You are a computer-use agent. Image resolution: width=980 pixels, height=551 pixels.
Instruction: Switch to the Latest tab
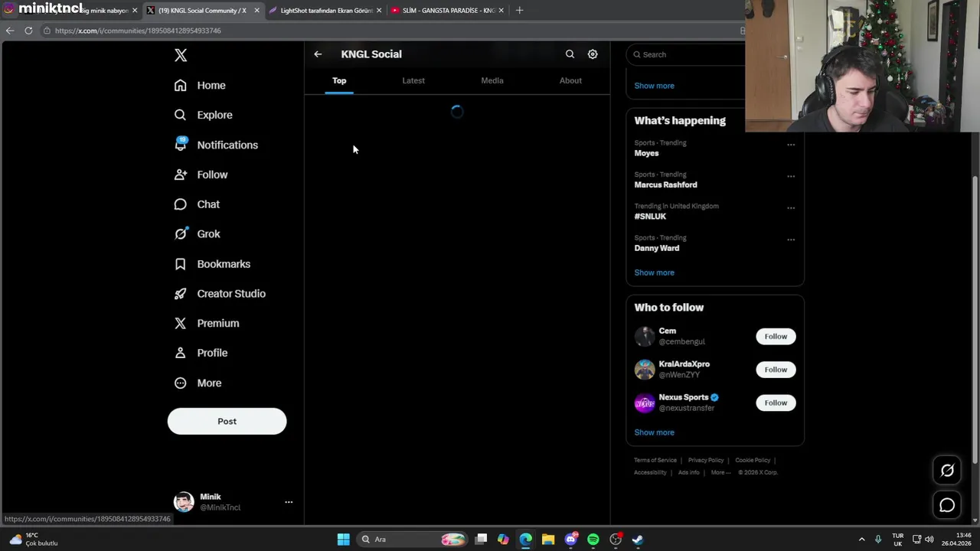click(x=413, y=80)
